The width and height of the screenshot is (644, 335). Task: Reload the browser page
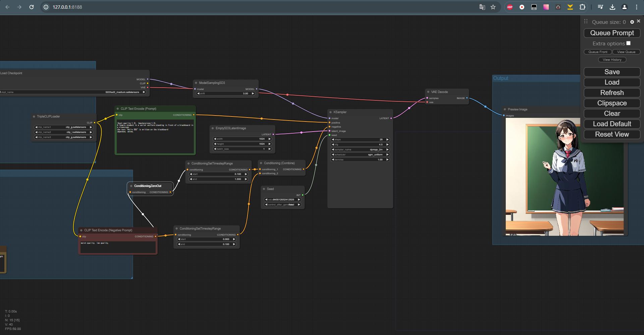click(32, 7)
